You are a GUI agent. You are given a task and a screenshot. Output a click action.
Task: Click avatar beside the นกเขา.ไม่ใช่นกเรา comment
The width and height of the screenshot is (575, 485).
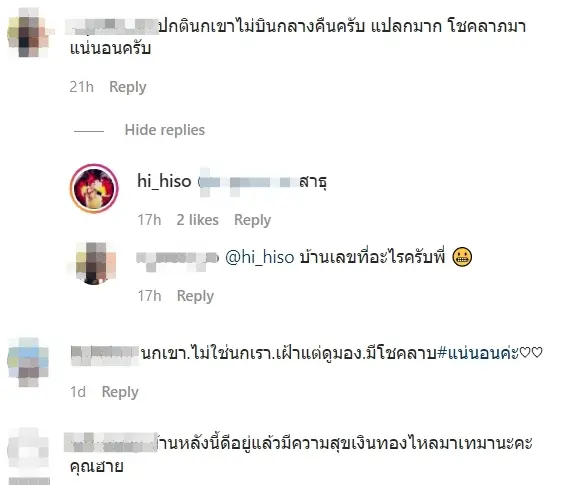point(29,361)
